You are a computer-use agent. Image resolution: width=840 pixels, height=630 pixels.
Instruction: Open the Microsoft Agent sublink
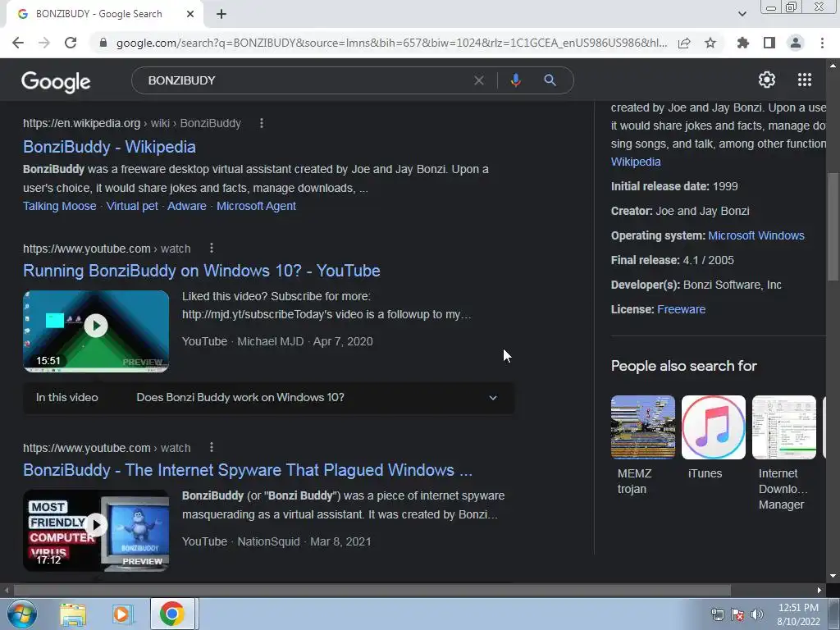(x=256, y=206)
